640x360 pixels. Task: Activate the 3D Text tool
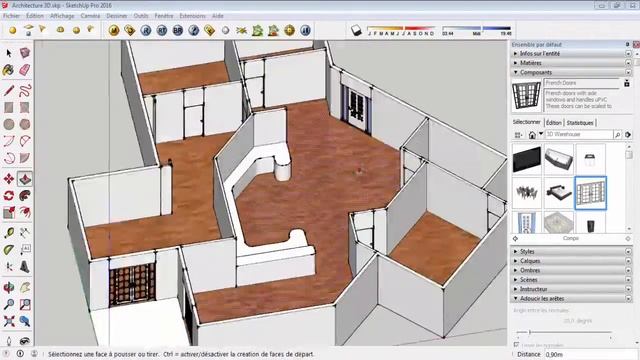point(25,267)
